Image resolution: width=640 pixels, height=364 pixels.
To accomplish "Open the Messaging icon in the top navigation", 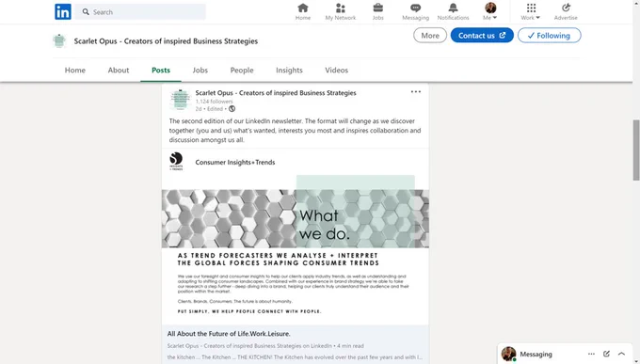I will pyautogui.click(x=415, y=11).
